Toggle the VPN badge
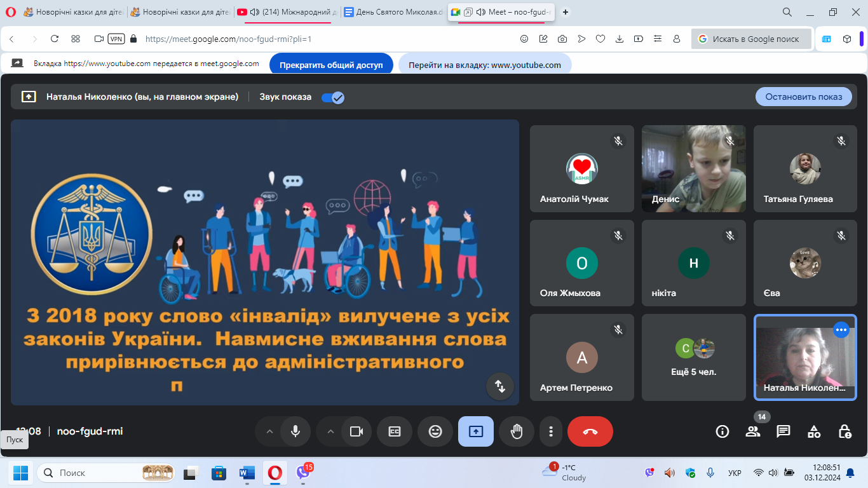The image size is (868, 488). tap(116, 39)
